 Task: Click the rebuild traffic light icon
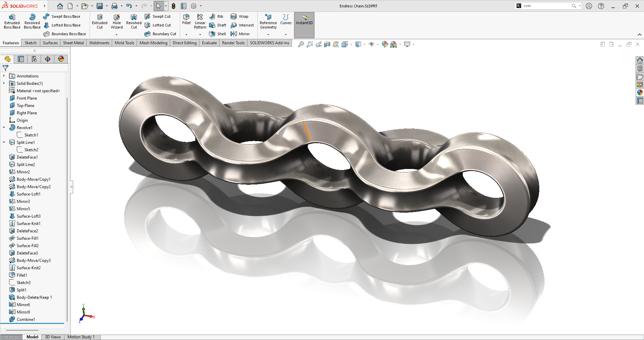point(174,6)
